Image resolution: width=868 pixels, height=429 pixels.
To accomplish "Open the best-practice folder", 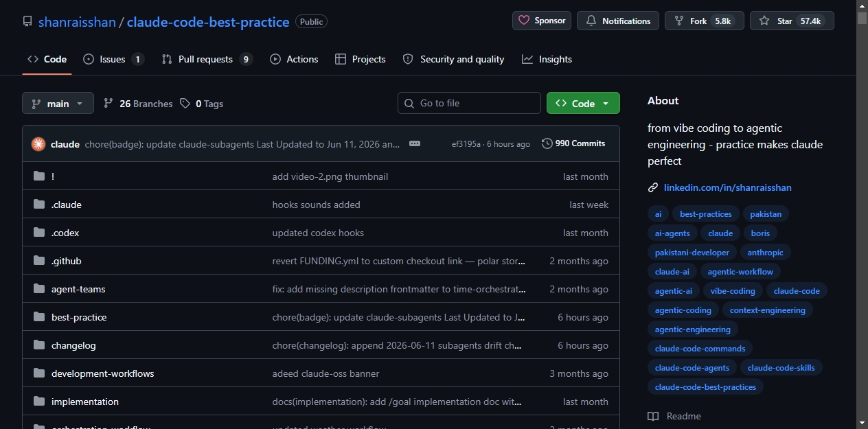I will pos(79,317).
